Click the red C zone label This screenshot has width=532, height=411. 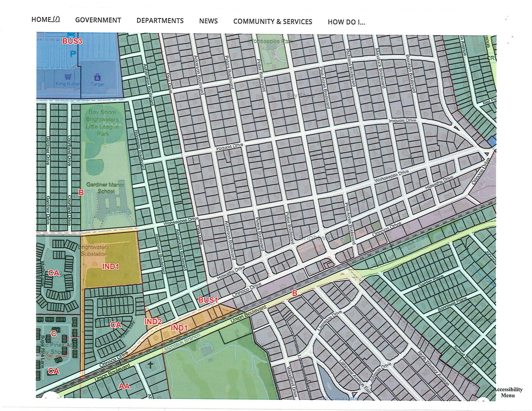click(x=54, y=333)
